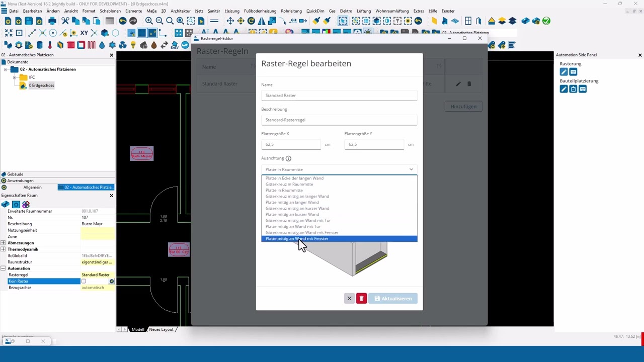The height and width of the screenshot is (362, 644).
Task: Open the Extras menu
Action: point(418,11)
